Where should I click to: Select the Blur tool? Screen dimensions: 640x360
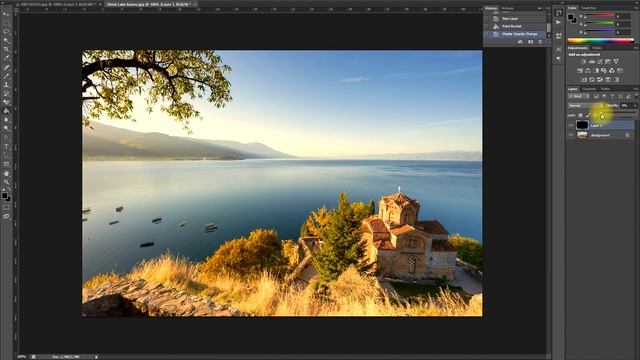(x=6, y=120)
